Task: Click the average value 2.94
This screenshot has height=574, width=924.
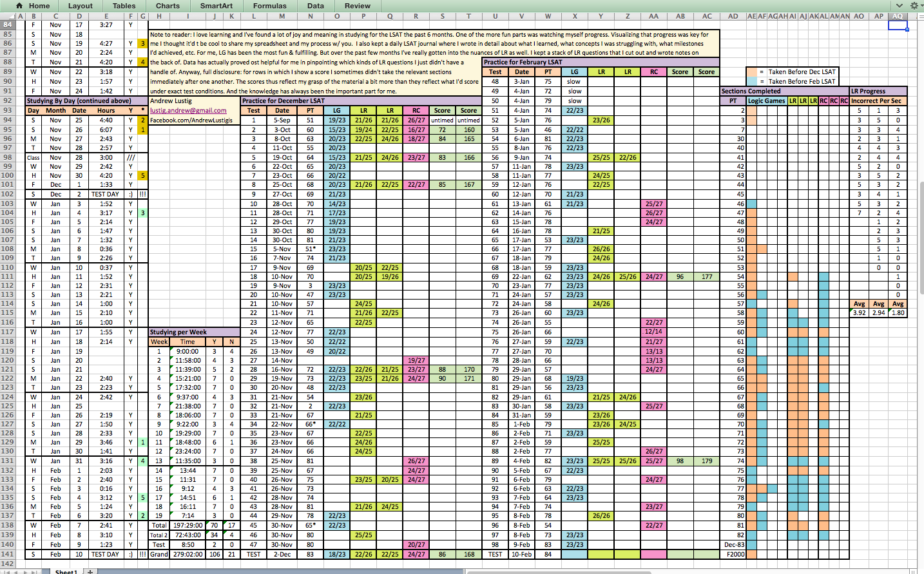Action: [x=878, y=312]
